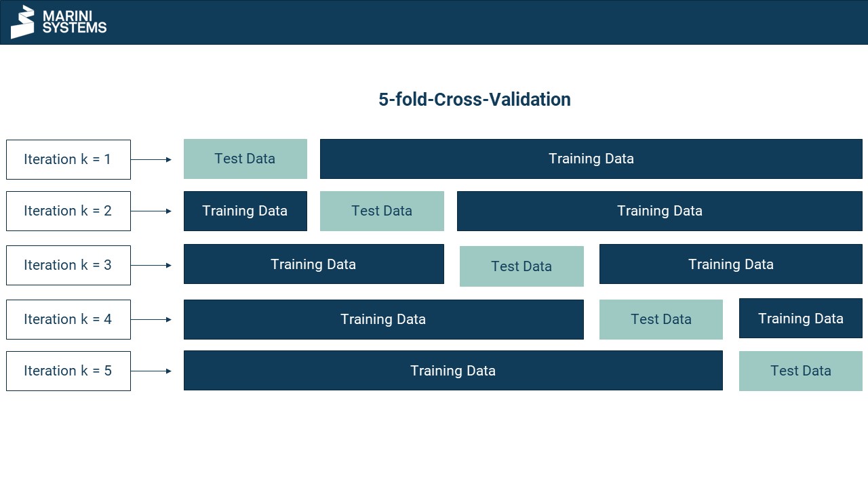Select the small Training Data block in iteration 4
868x488 pixels.
click(x=801, y=319)
